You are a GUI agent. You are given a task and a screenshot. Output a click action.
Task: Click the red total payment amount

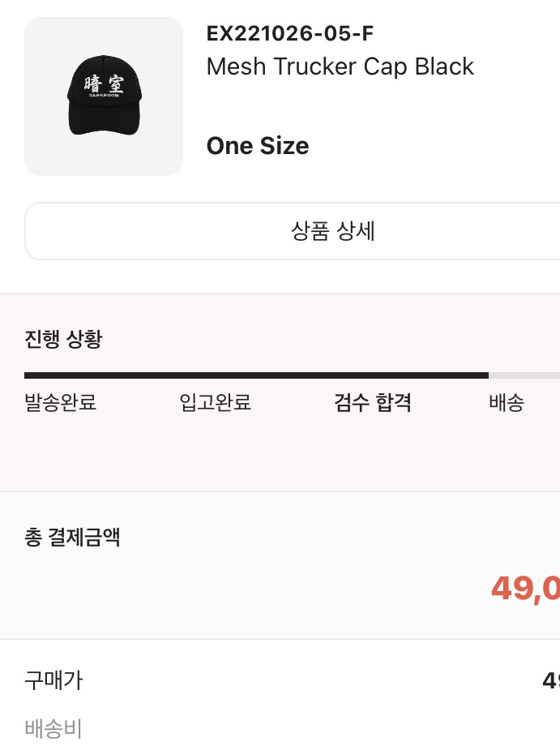[525, 589]
